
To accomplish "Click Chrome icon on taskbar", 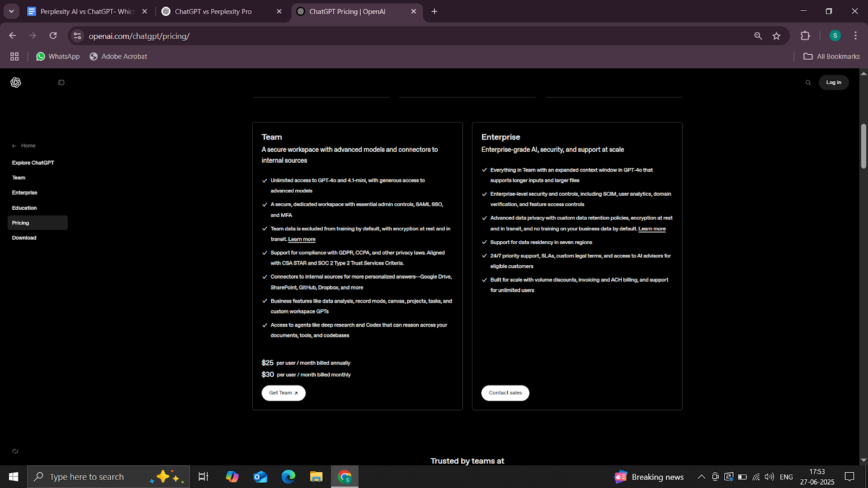I will pyautogui.click(x=344, y=477).
